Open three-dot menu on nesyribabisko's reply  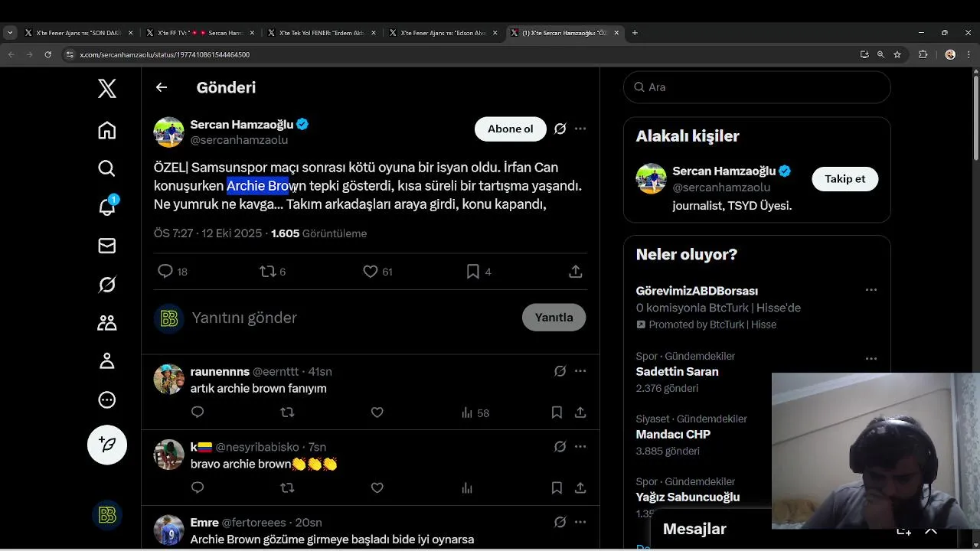580,447
